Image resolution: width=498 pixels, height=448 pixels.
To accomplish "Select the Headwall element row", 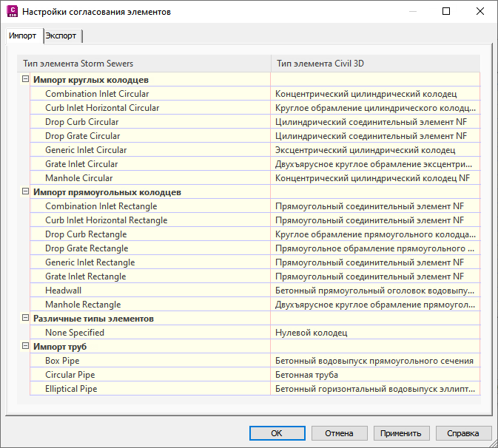I will (63, 291).
